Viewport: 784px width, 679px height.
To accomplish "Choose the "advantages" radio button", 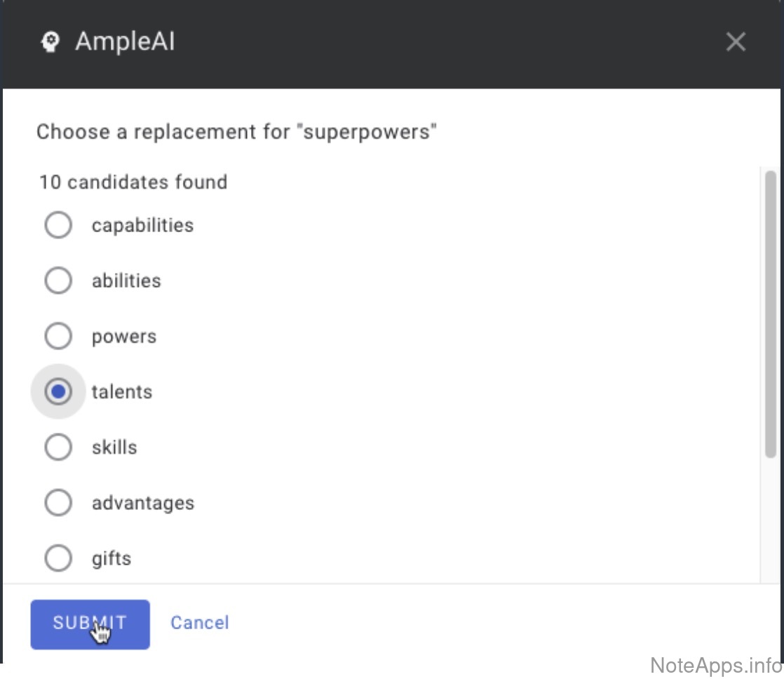I will coord(58,503).
